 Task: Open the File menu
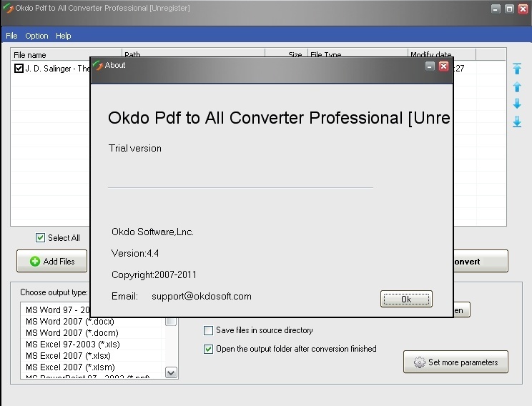11,36
